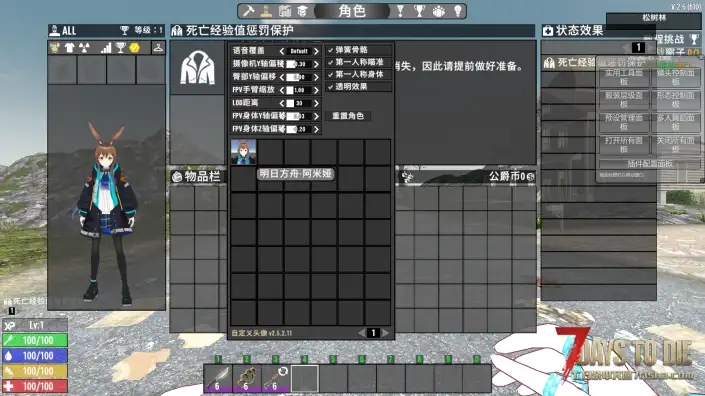
Task: Select the t-shirt clothing filter icon
Action: [69, 48]
